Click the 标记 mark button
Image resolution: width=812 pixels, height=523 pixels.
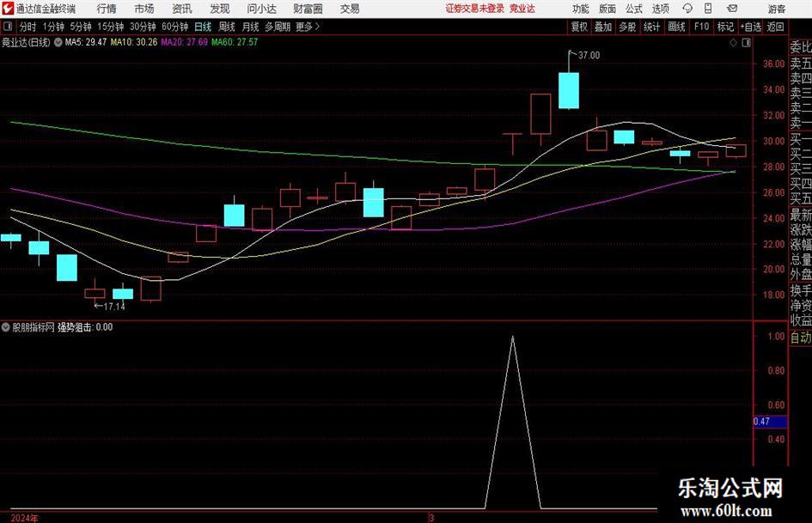(725, 27)
